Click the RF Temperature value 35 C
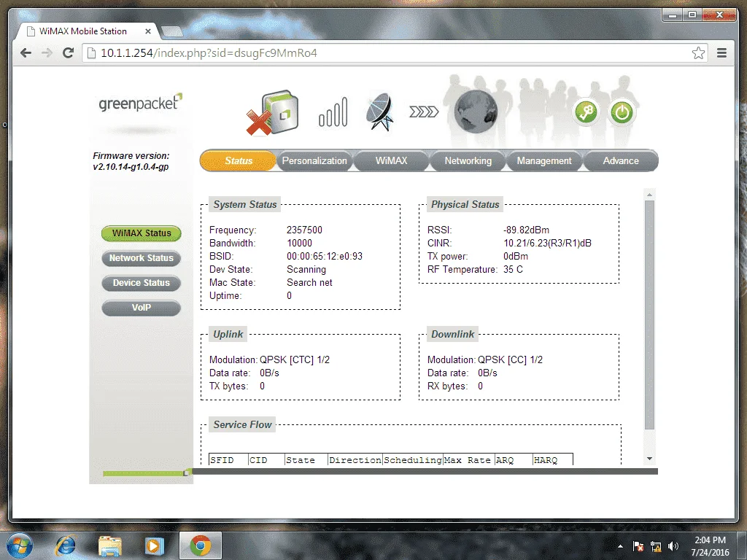The height and width of the screenshot is (560, 747). [x=513, y=270]
